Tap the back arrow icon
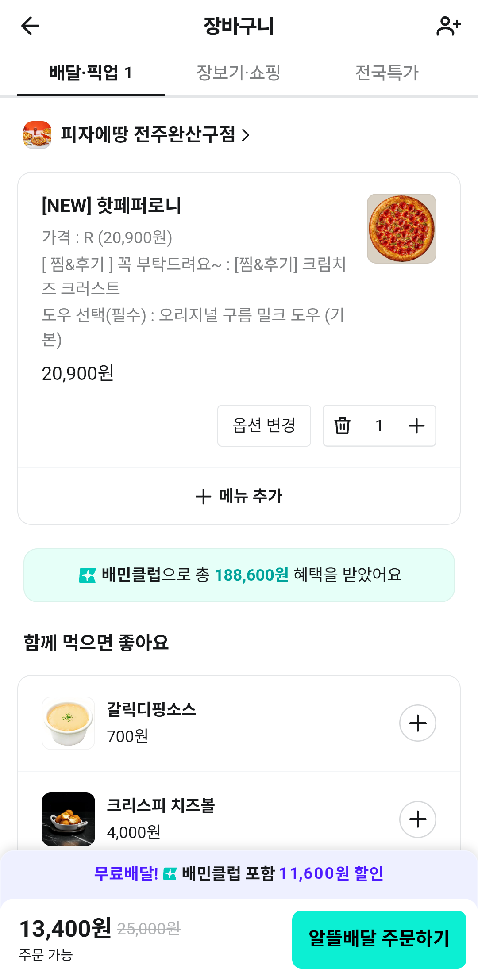The height and width of the screenshot is (980, 478). tap(30, 26)
